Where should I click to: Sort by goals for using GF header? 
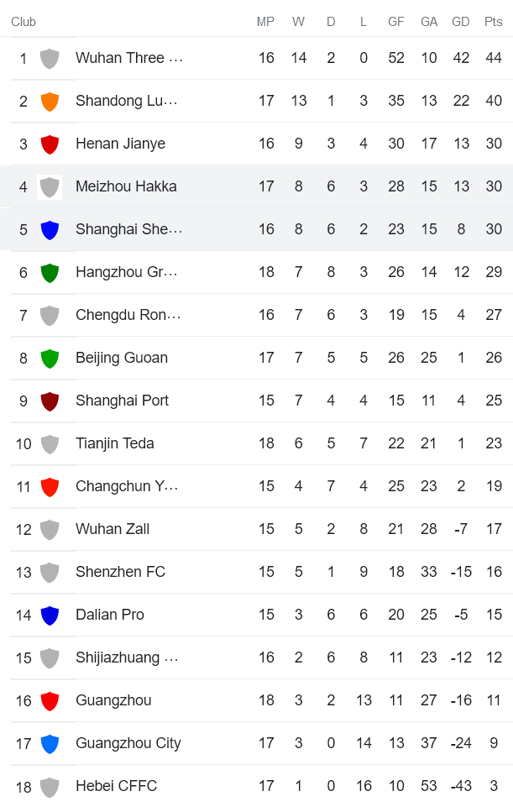[x=395, y=21]
